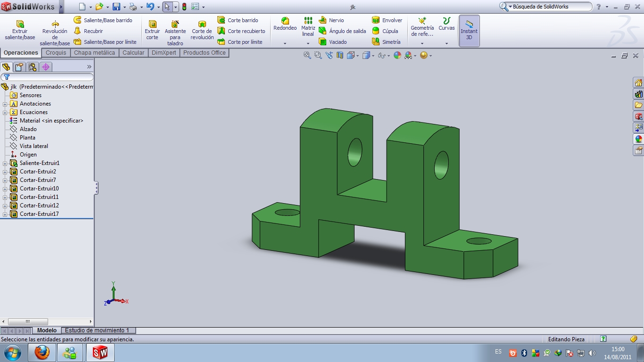
Task: Open Appearances color tab in task pane
Action: (x=638, y=139)
